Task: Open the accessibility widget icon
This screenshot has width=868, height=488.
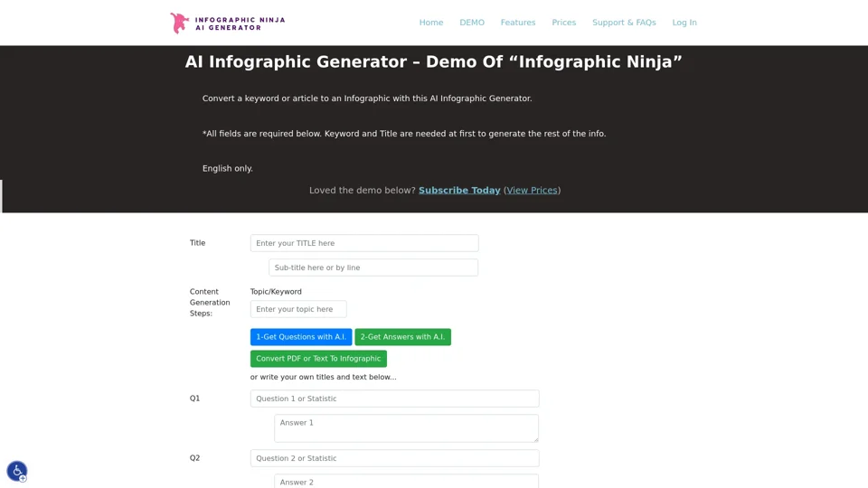Action: [x=17, y=472]
